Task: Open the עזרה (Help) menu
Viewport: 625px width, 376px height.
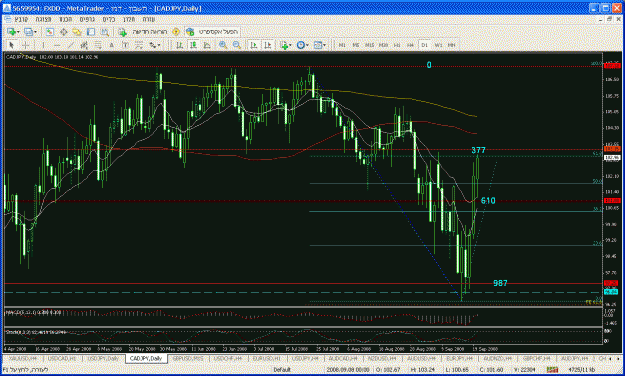Action: click(149, 19)
